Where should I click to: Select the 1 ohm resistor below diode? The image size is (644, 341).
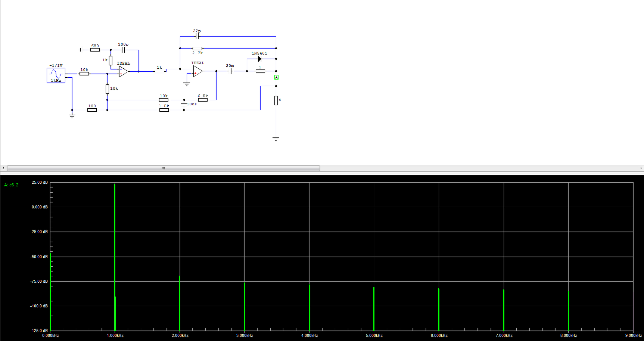260,71
